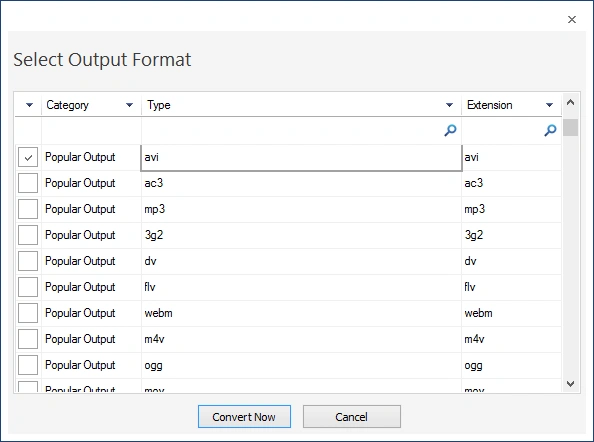The image size is (594, 442).
Task: Click the m4v Extension cell
Action: [x=511, y=339]
